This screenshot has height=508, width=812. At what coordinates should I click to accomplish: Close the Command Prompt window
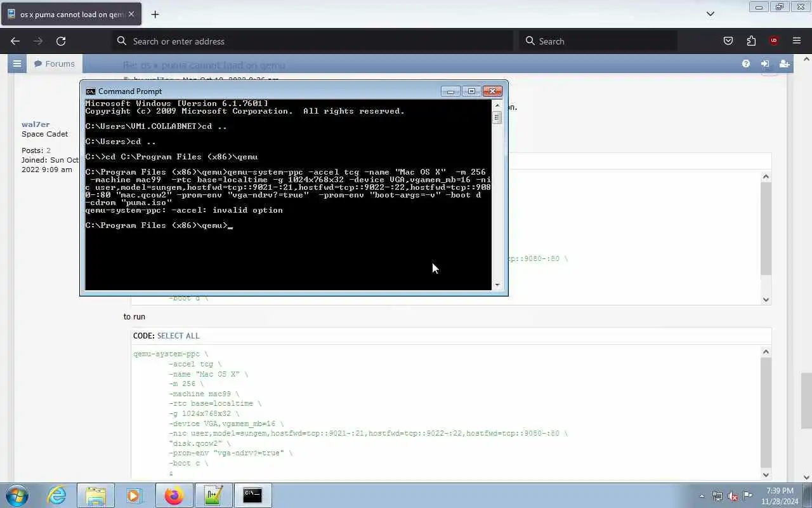point(492,91)
